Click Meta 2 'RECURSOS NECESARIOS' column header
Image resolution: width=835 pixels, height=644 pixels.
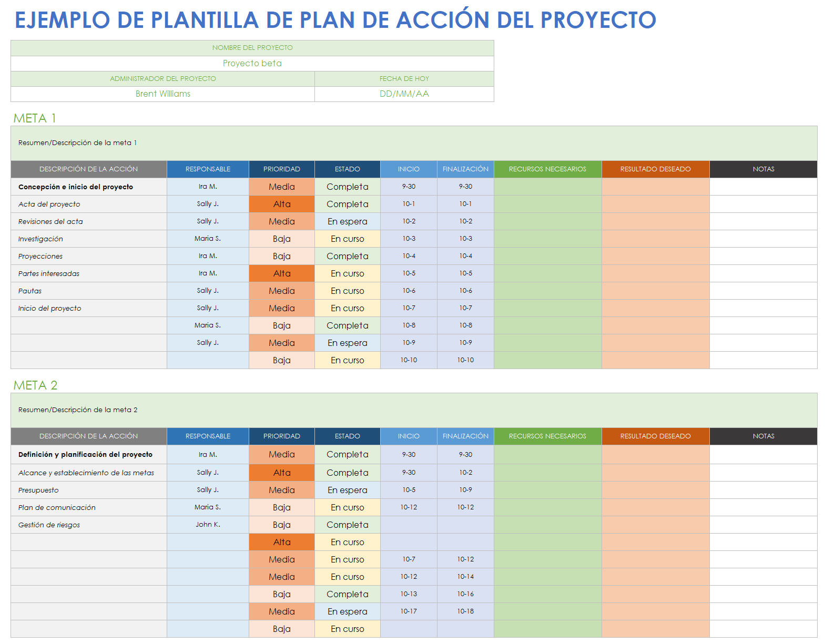coord(547,436)
